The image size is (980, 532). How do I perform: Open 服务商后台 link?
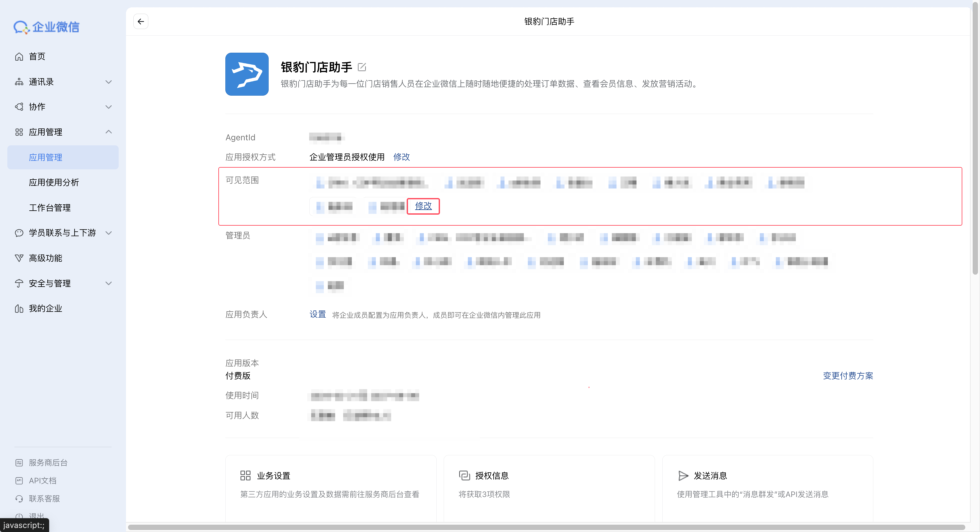[48, 463]
